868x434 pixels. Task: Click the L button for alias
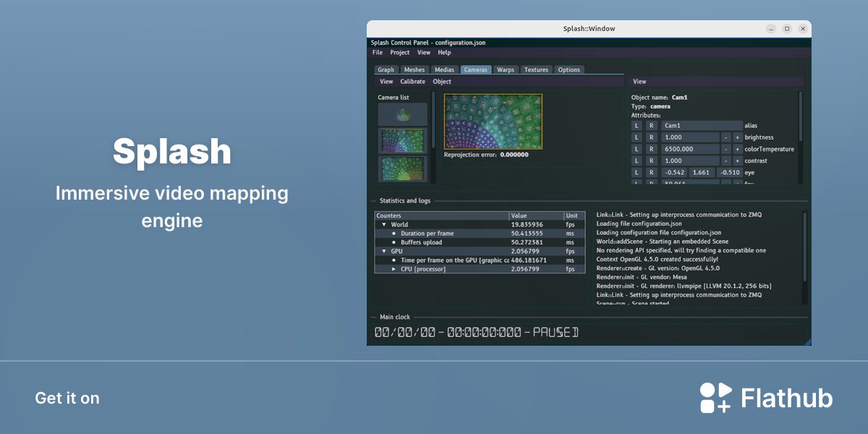(x=637, y=126)
